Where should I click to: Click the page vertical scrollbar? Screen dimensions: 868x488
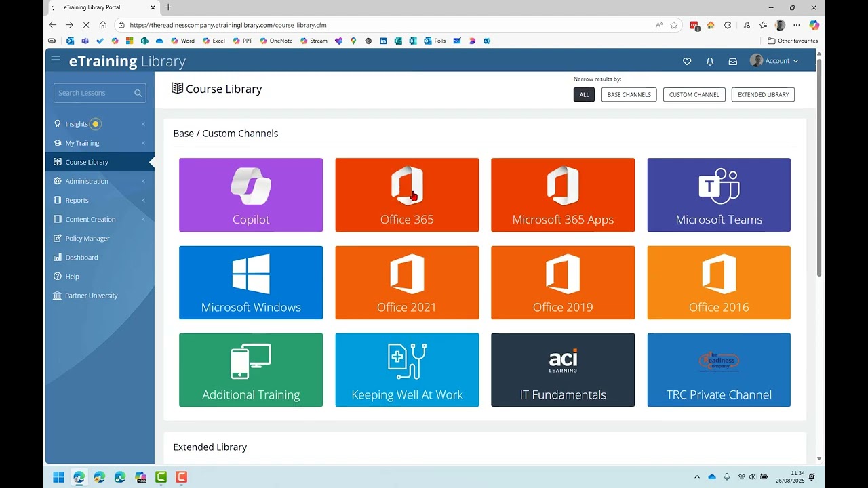point(819,169)
